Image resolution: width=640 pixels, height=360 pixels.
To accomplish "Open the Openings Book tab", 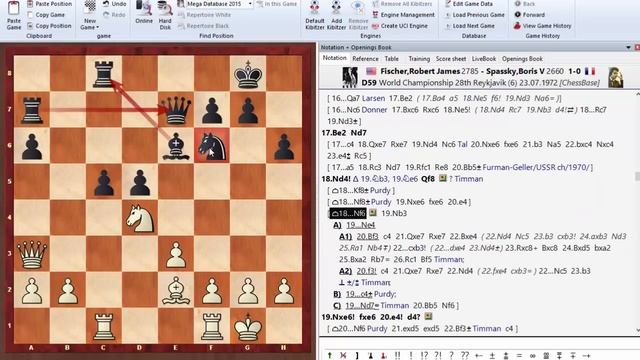I will (x=522, y=59).
